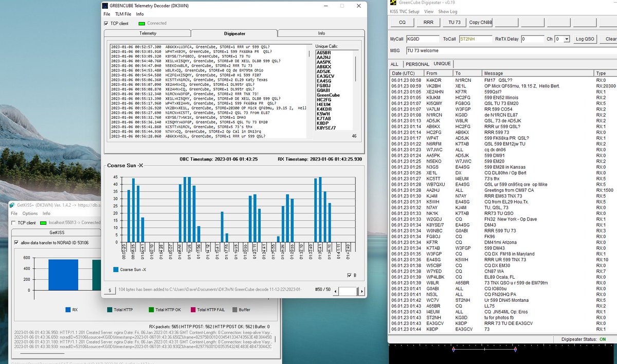Click the RRR macro button
This screenshot has height=364, width=617.
click(x=428, y=23)
